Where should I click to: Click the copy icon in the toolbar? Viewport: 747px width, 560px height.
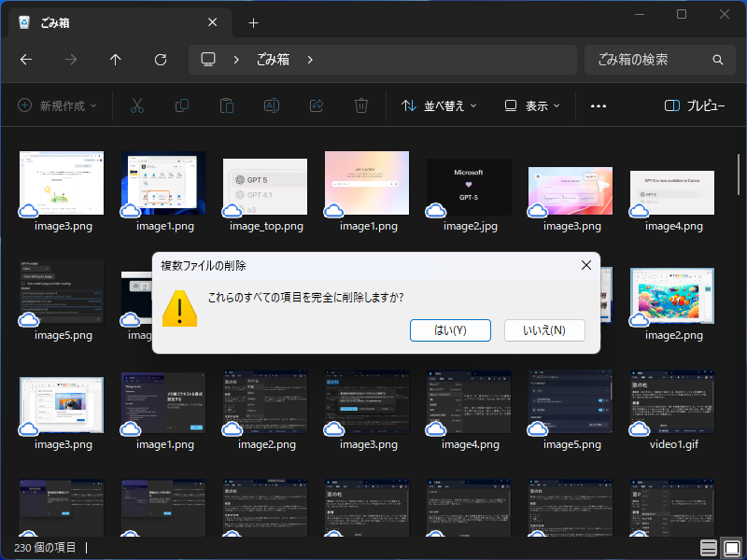pos(182,105)
